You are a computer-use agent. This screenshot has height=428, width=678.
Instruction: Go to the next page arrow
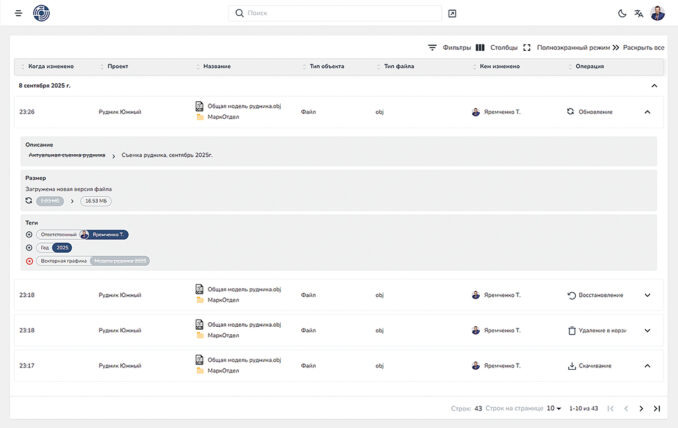coord(641,409)
